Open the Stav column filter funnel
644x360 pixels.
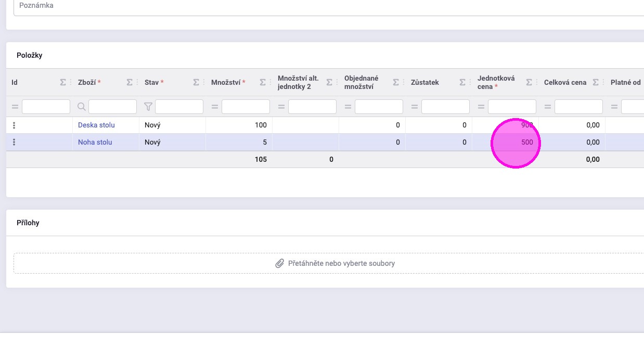pyautogui.click(x=148, y=107)
